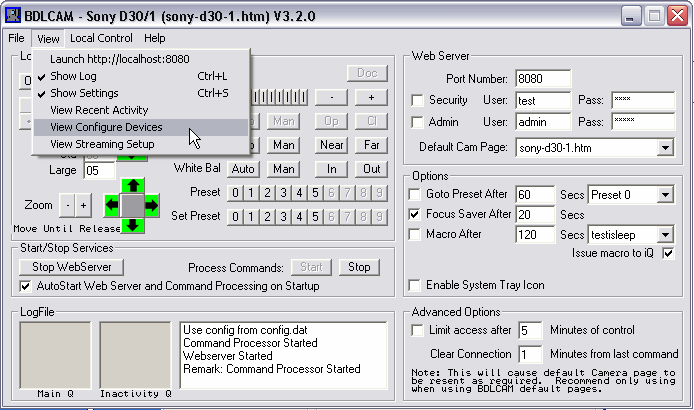
Task: Click the gray center home pan button
Action: point(132,205)
